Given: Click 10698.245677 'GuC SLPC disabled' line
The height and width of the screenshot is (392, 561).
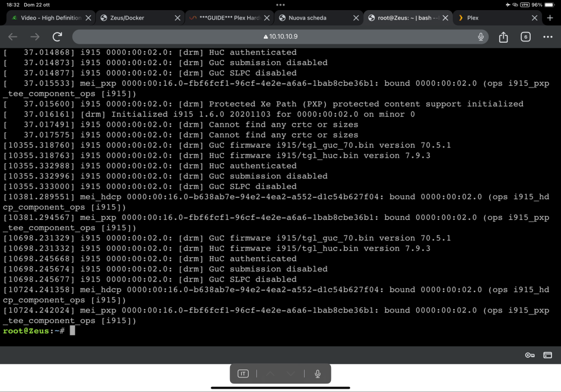Looking at the screenshot, I should pos(150,279).
